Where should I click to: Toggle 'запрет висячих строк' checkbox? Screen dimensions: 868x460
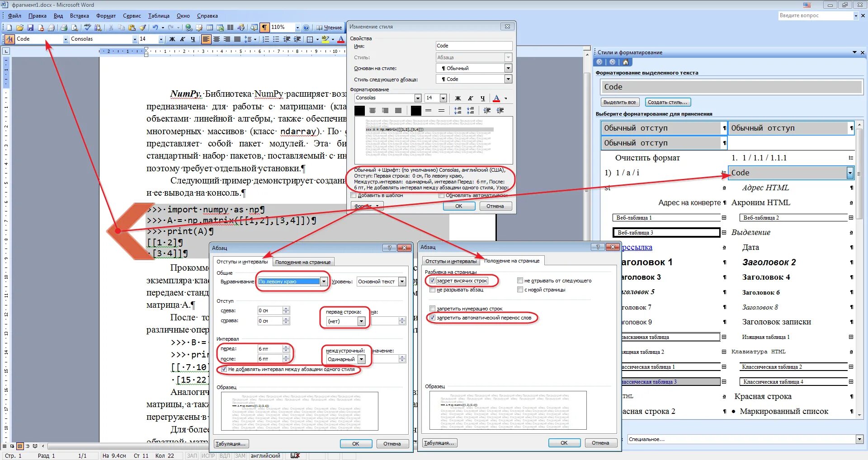pos(432,281)
